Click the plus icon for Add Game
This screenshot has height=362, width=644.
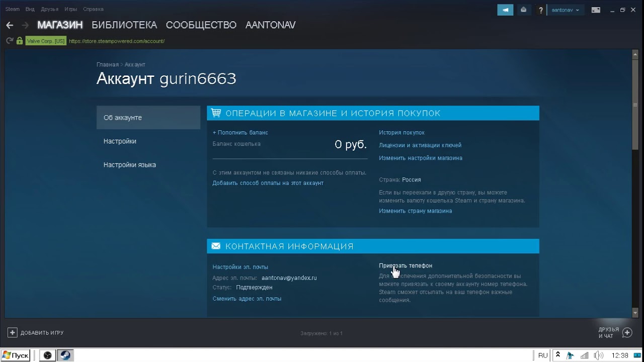[13, 332]
